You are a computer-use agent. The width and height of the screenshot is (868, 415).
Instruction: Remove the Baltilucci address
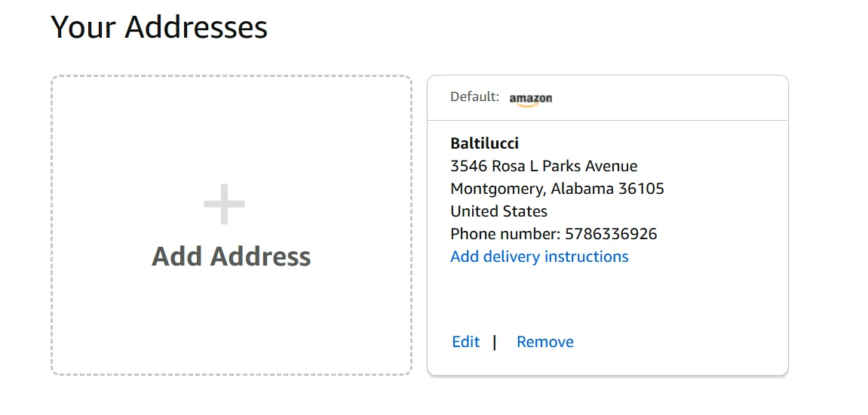(544, 343)
